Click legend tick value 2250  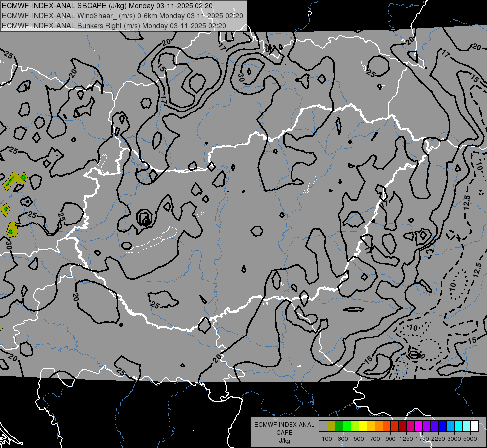coord(439,439)
